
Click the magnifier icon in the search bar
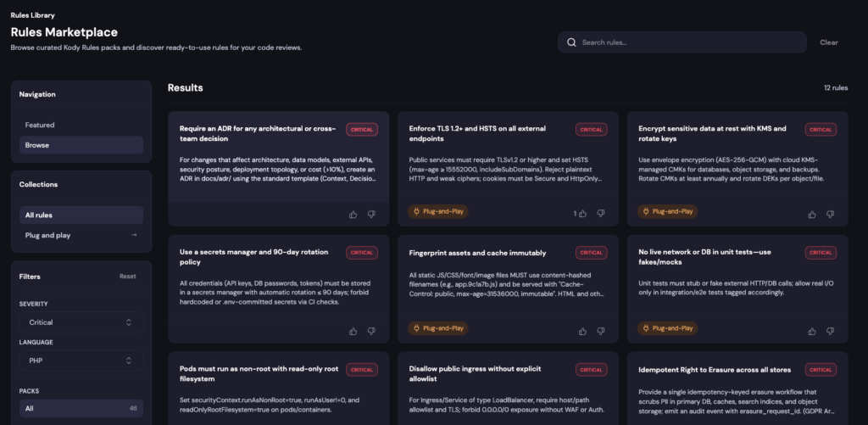tap(572, 42)
